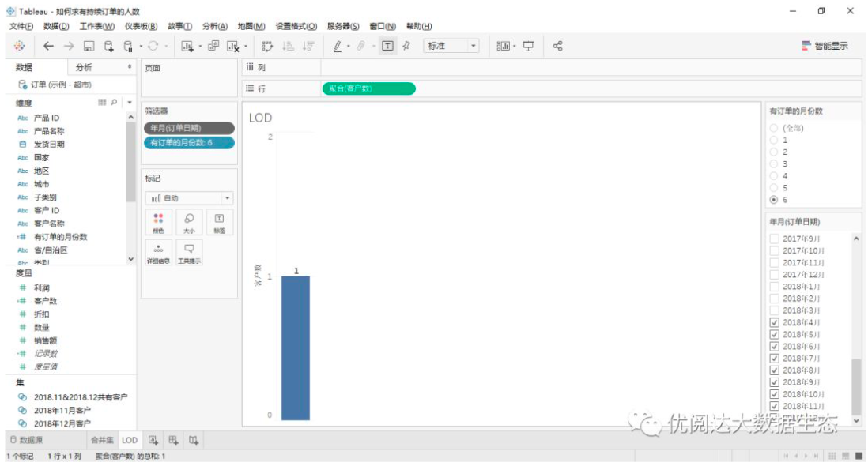Open the 标准 fit dropdown

click(x=451, y=46)
